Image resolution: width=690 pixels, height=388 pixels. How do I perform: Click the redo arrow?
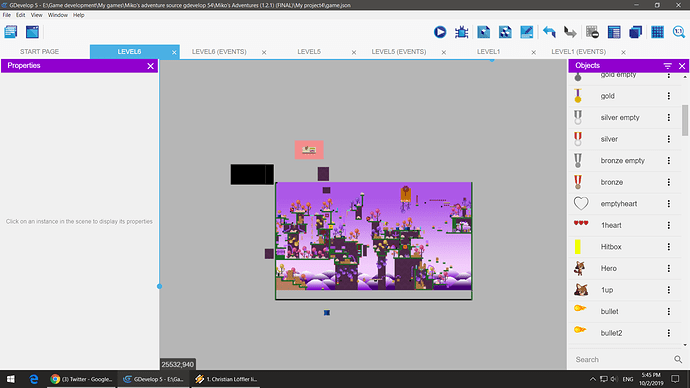point(570,32)
